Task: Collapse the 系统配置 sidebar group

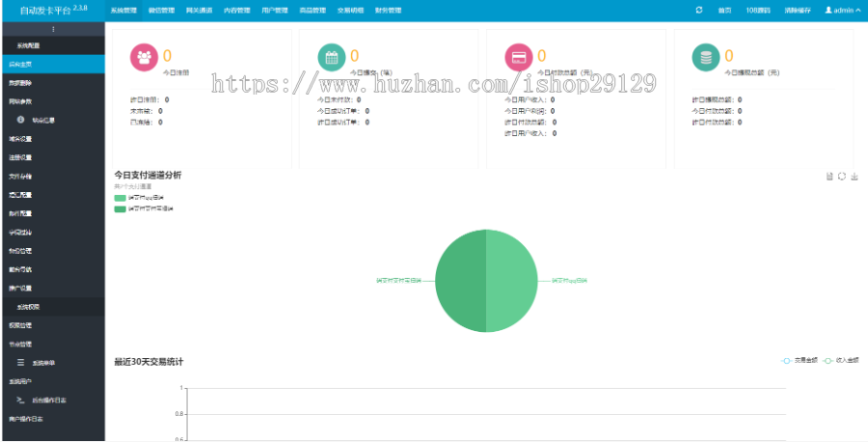Action: click(53, 45)
